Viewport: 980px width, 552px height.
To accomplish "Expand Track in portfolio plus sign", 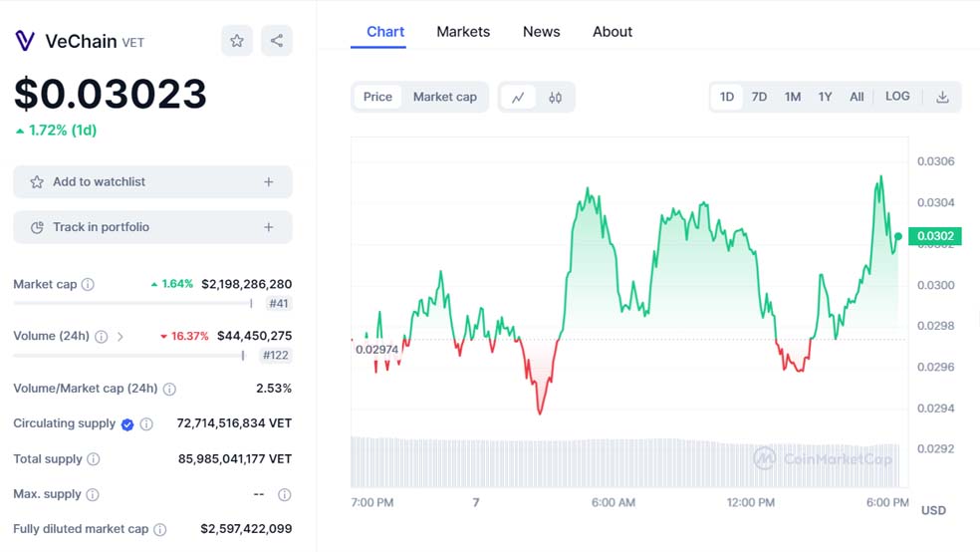I will (268, 227).
